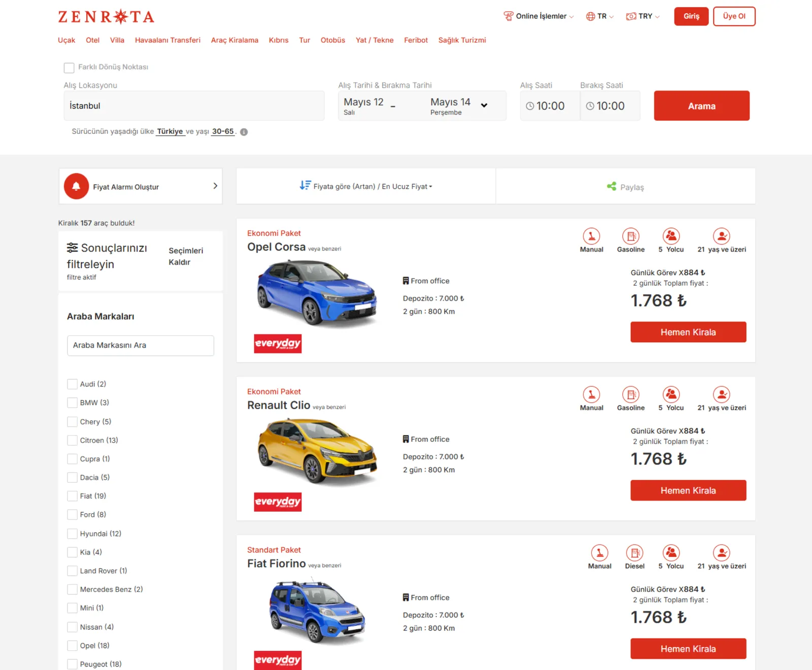This screenshot has height=670, width=812.
Task: Open the Feribot menu item
Action: coord(416,40)
